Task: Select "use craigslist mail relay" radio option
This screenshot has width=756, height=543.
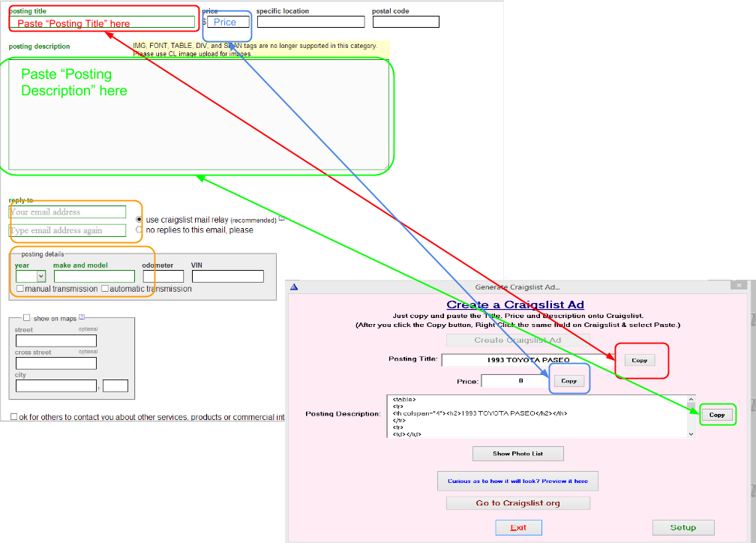Action: 139,220
